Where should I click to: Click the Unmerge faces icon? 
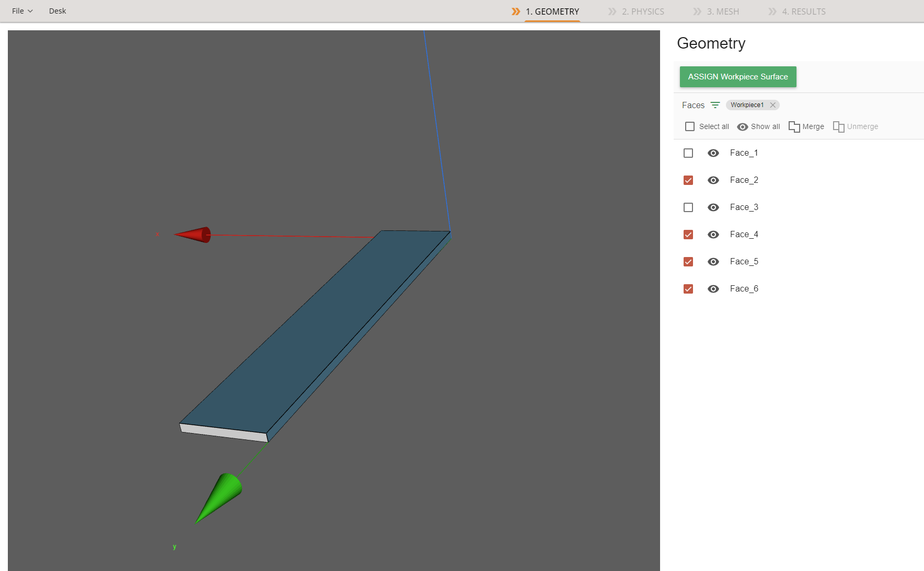838,126
